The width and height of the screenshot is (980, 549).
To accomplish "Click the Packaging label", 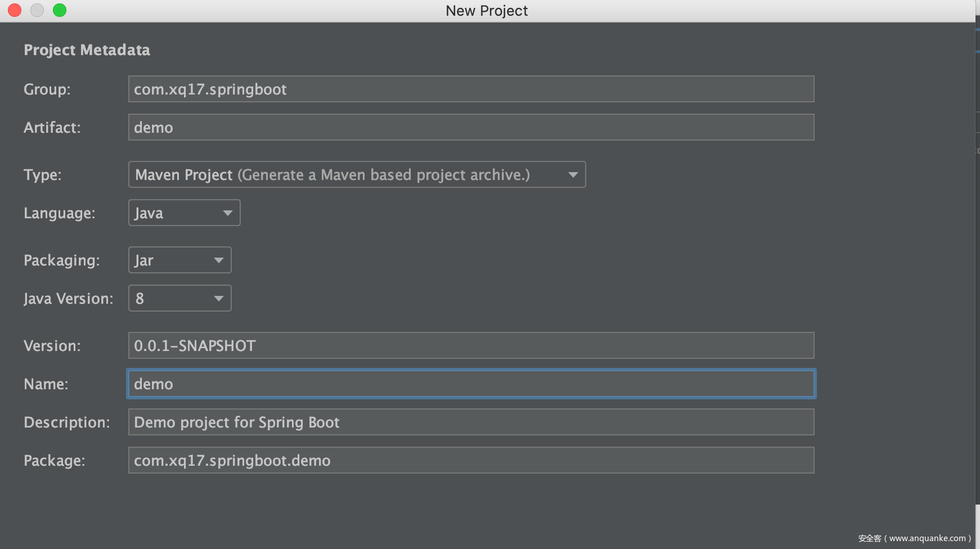I will point(61,260).
